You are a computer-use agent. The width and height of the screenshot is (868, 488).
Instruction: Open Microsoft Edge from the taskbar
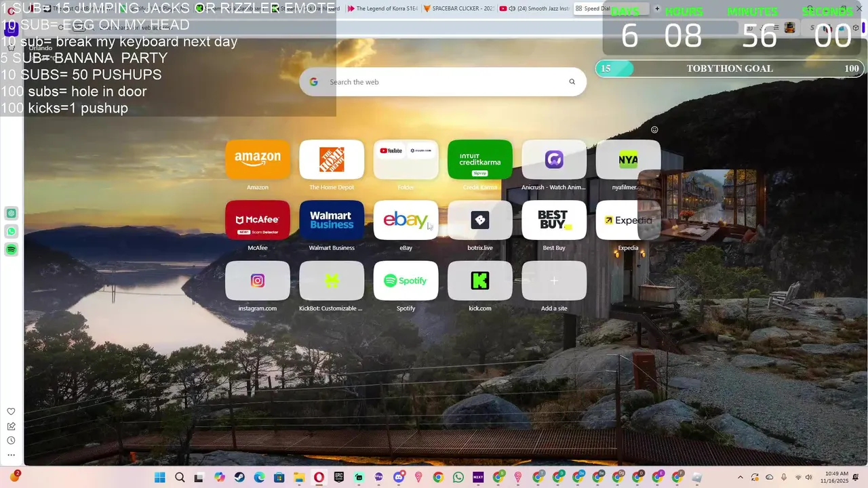point(259,478)
